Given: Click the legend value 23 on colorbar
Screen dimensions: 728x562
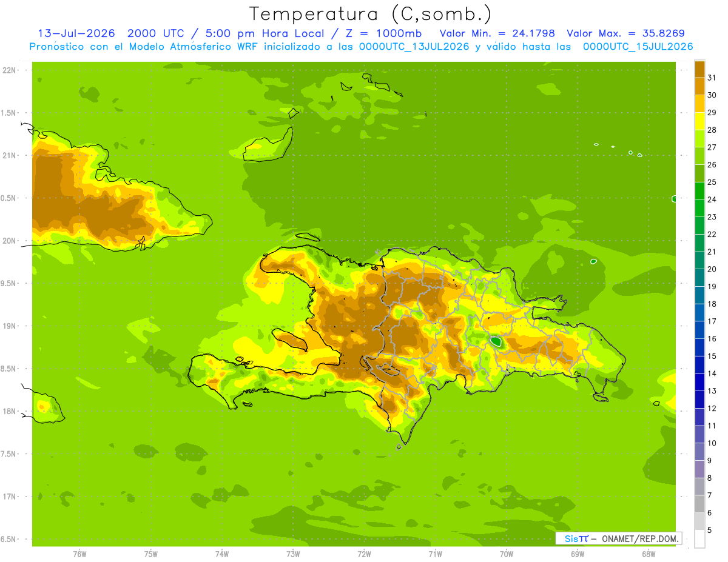Looking at the screenshot, I should (x=712, y=217).
